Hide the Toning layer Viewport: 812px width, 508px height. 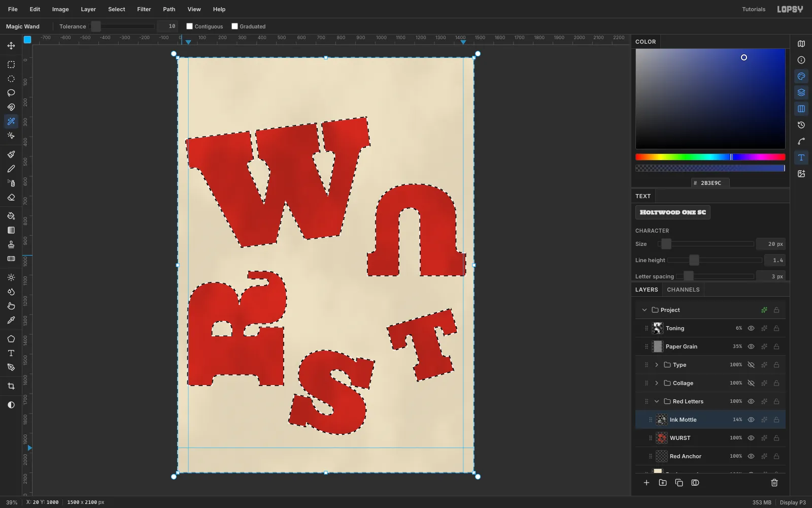tap(751, 328)
